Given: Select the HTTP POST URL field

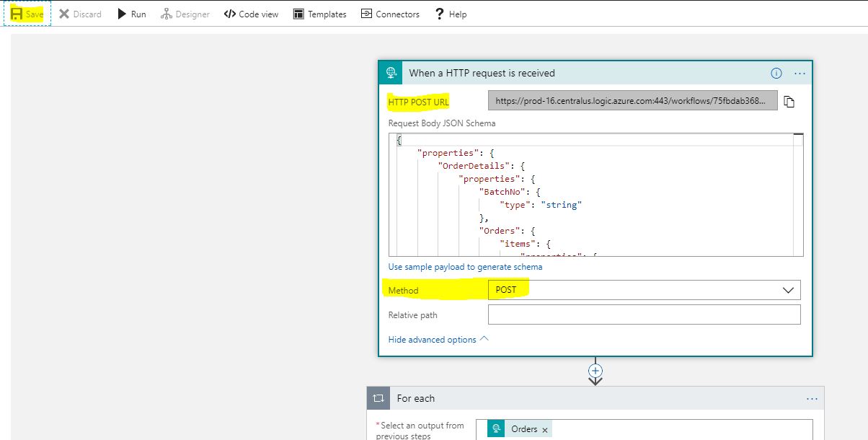Looking at the screenshot, I should coord(633,101).
